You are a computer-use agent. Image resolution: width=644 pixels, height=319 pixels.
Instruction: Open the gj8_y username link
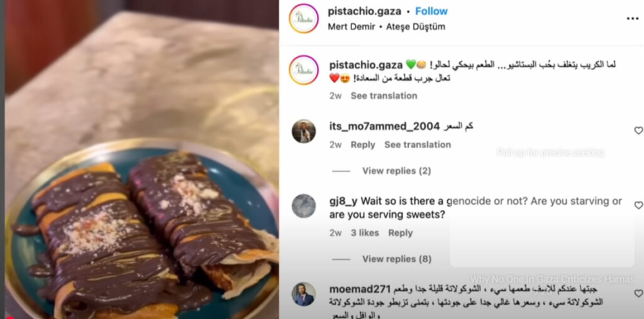pos(343,202)
